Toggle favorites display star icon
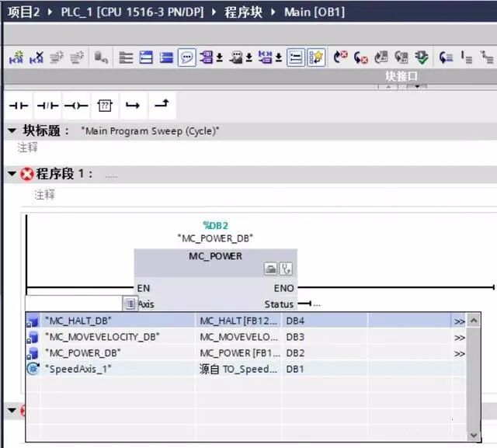 pyautogui.click(x=316, y=57)
